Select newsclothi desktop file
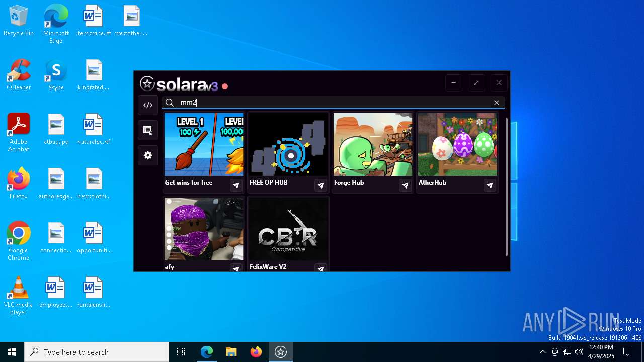This screenshot has width=644, height=362. click(x=94, y=184)
